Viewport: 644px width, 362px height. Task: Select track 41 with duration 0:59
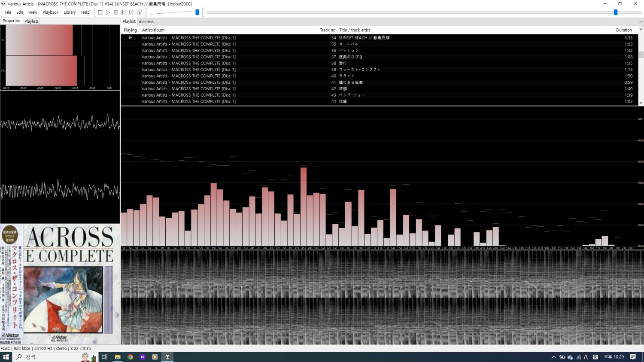pos(379,82)
